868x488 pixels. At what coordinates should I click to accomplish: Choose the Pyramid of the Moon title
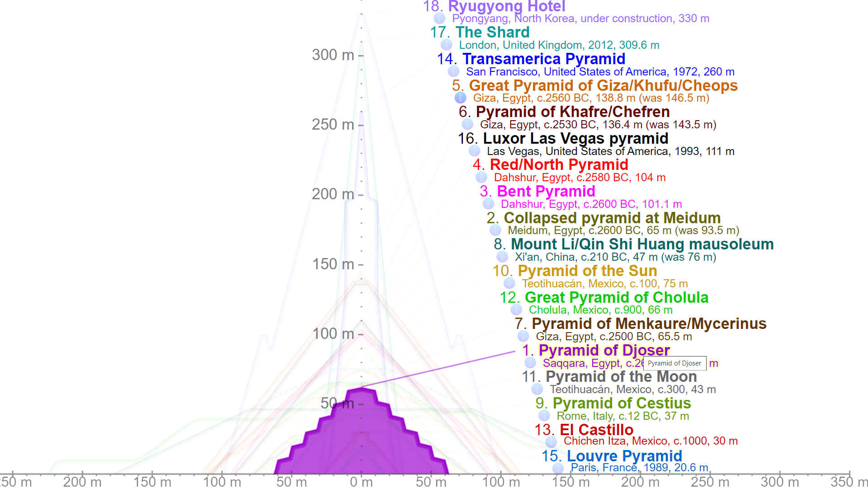tap(621, 376)
